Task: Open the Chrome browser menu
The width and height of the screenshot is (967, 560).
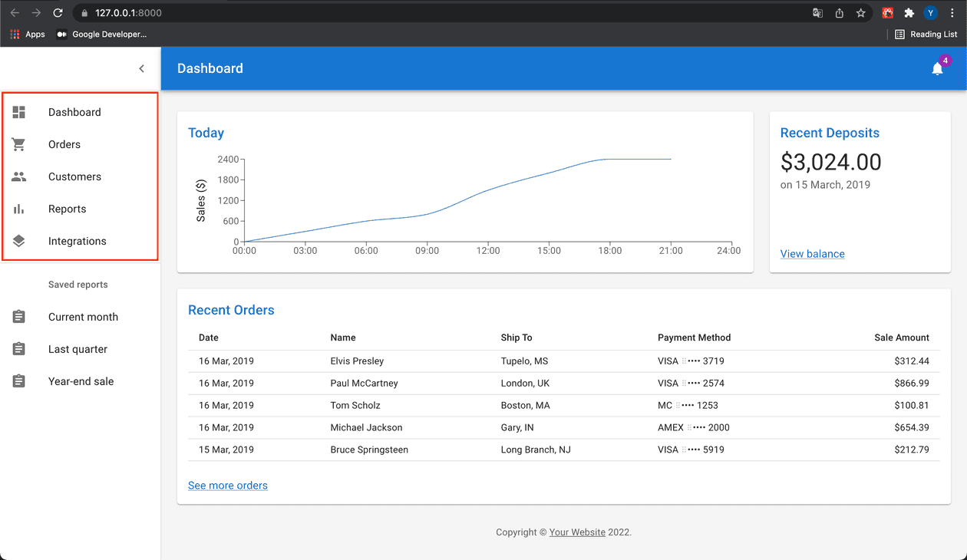Action: point(952,12)
